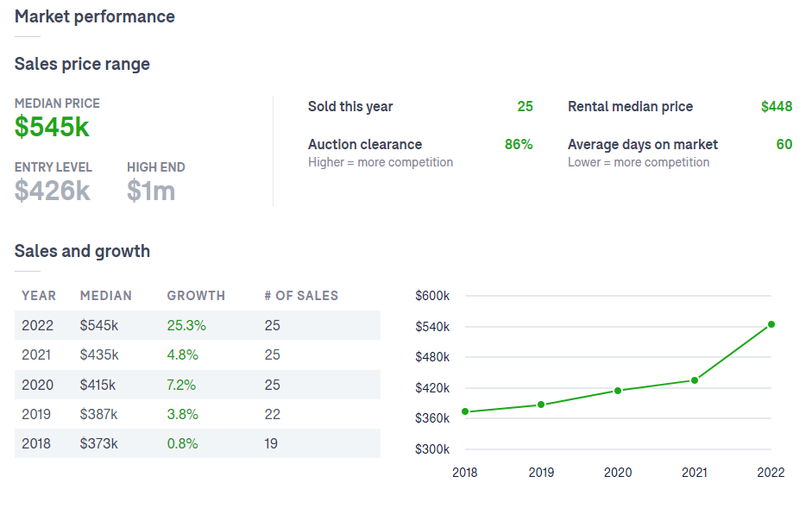812x508 pixels.
Task: Click the 2022 label below the chart
Action: coord(771,473)
